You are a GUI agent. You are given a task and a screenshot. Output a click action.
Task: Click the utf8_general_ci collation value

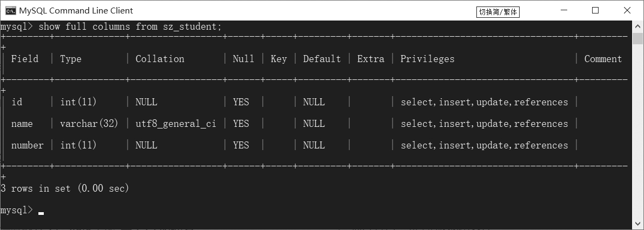click(176, 124)
